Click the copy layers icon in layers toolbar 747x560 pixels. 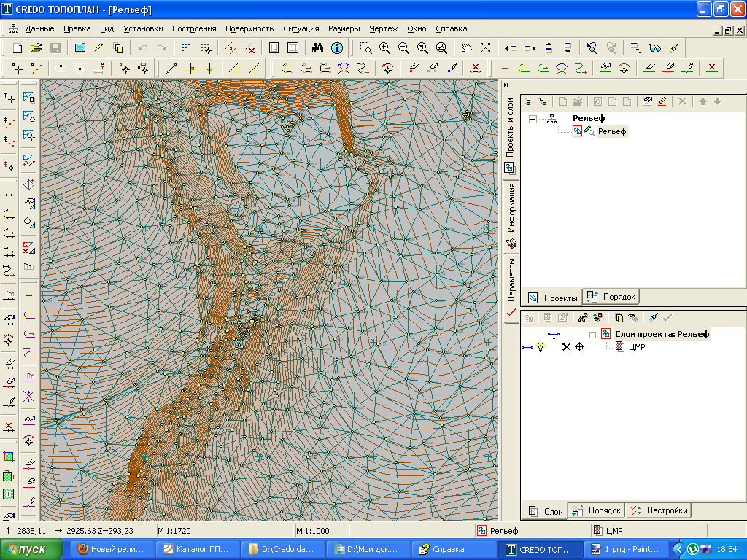[x=619, y=318]
